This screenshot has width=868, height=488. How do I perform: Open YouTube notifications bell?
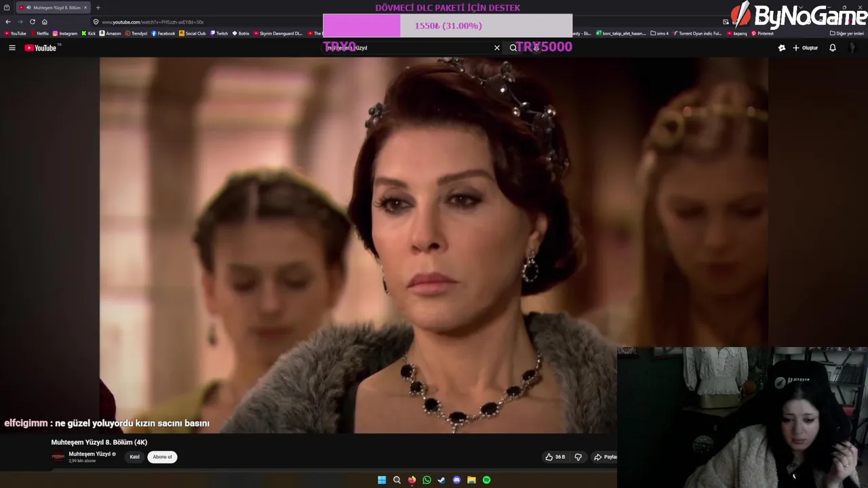click(833, 48)
